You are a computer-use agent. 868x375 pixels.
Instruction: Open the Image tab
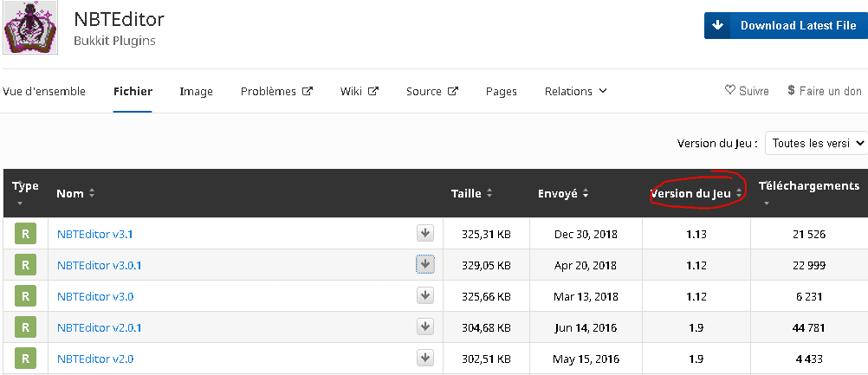(196, 91)
